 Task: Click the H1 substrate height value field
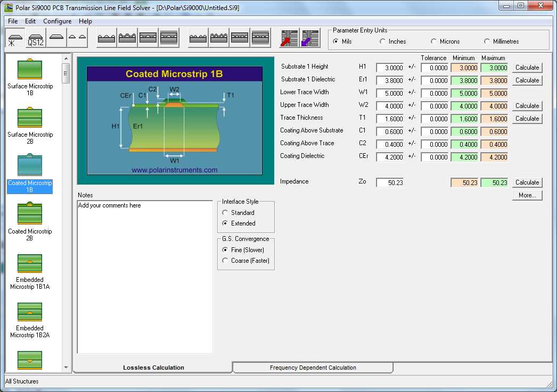click(x=390, y=68)
